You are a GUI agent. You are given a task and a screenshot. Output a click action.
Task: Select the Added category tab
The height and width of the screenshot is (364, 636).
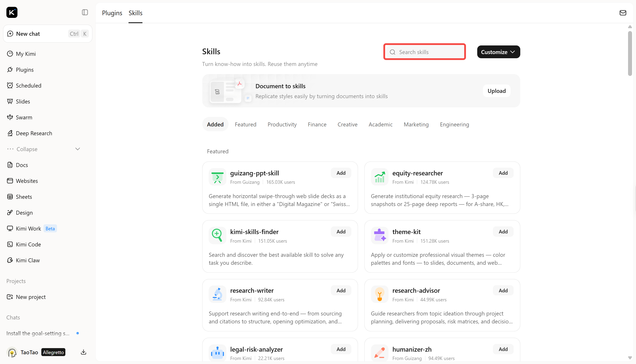pyautogui.click(x=215, y=124)
